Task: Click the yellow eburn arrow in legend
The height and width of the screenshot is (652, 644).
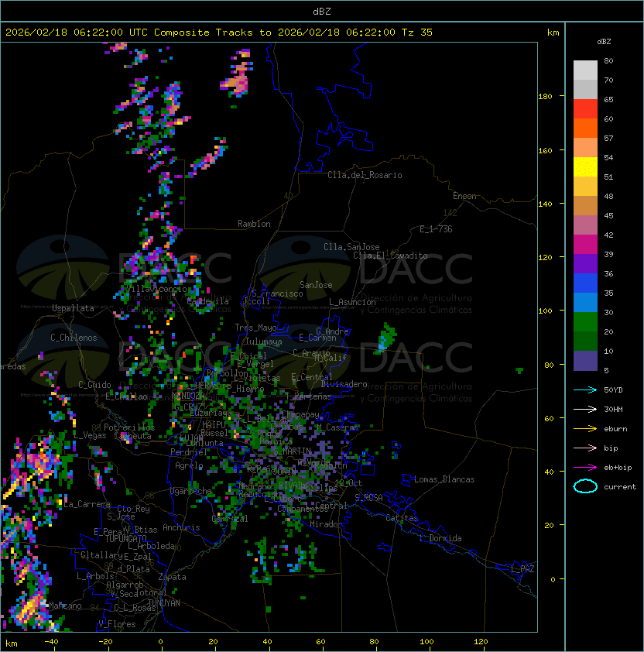Action: point(585,429)
